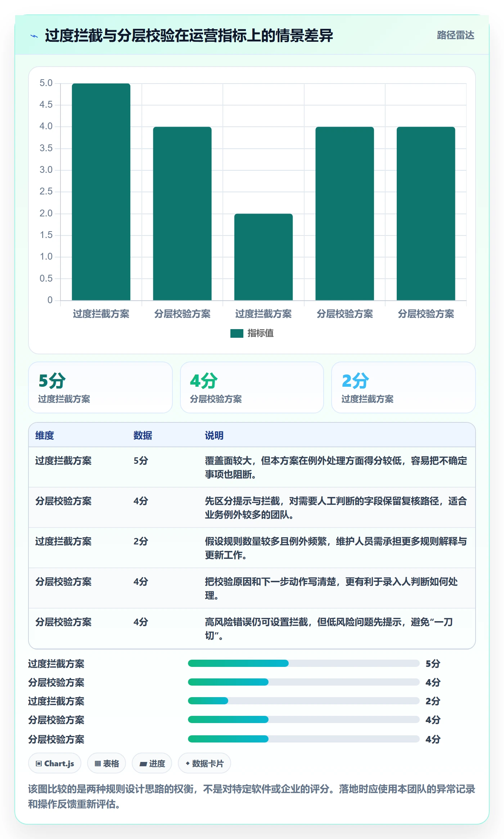This screenshot has width=504, height=839.
Task: Click the 表格 chip
Action: [107, 763]
